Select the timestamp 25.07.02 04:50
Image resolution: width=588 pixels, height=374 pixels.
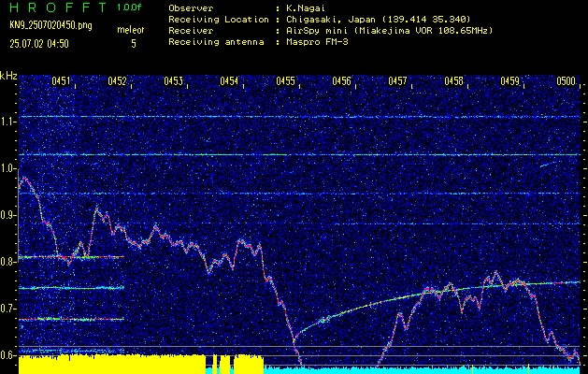coord(39,44)
